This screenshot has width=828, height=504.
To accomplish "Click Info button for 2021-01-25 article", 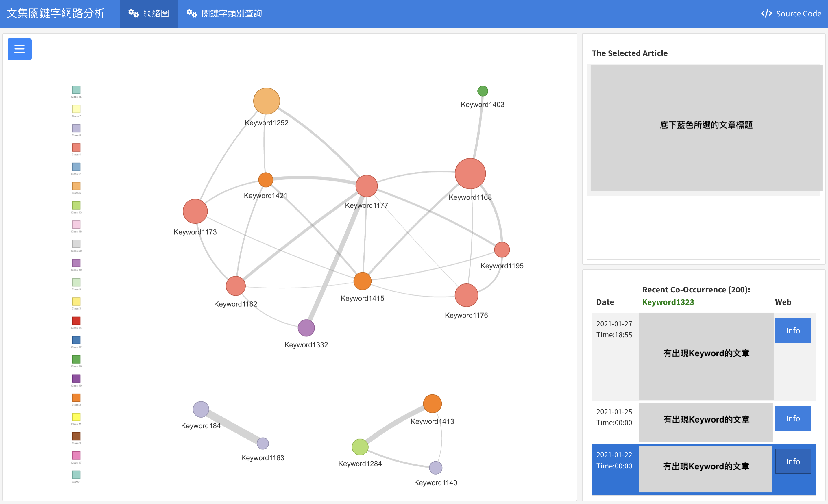I will click(792, 418).
